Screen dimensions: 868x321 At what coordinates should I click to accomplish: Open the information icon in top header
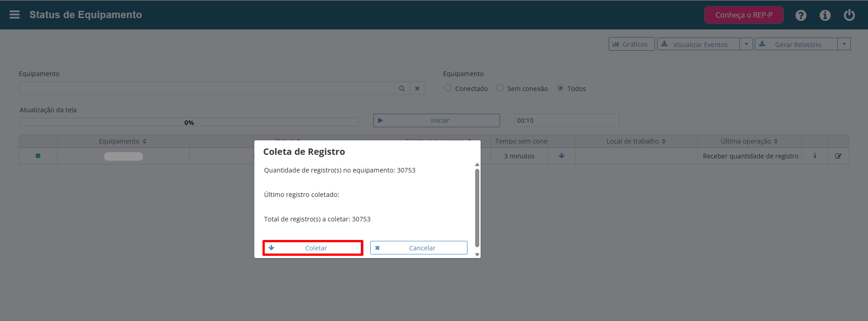pos(825,15)
